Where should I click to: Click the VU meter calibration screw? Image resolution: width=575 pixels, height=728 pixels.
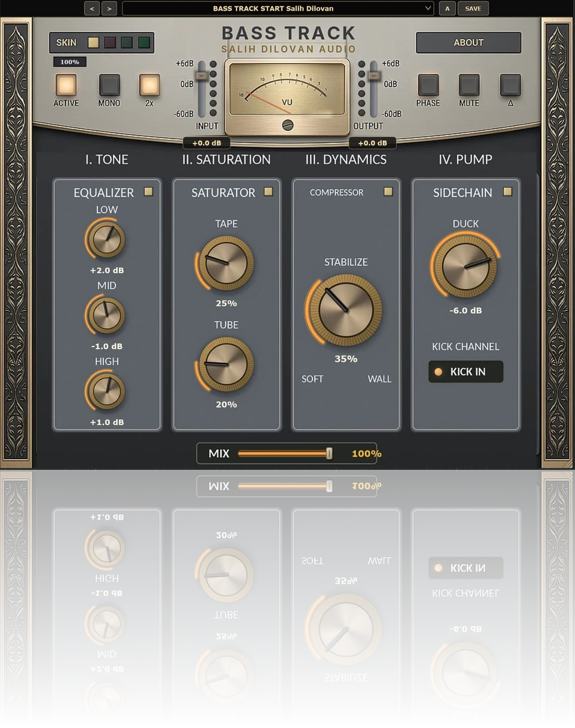point(287,125)
